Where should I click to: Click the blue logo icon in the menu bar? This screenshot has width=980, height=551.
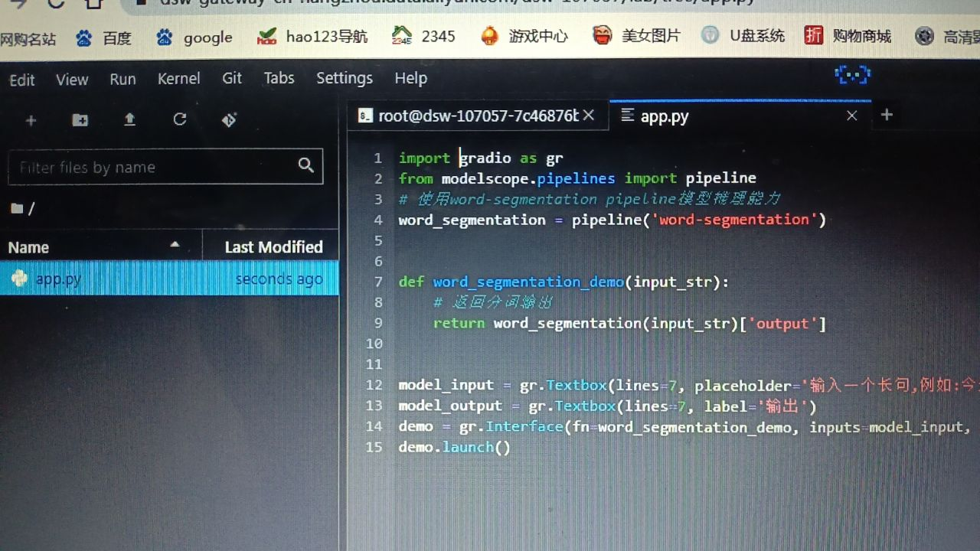coord(853,75)
